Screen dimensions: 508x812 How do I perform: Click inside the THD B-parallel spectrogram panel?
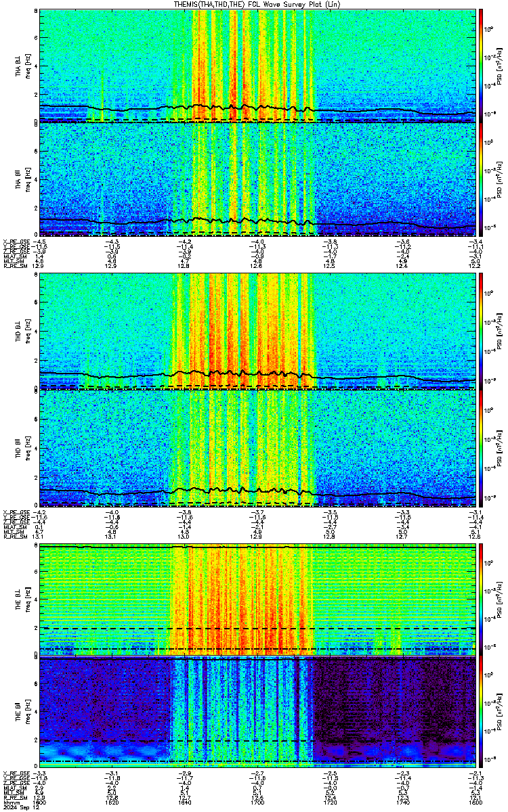pos(257,447)
